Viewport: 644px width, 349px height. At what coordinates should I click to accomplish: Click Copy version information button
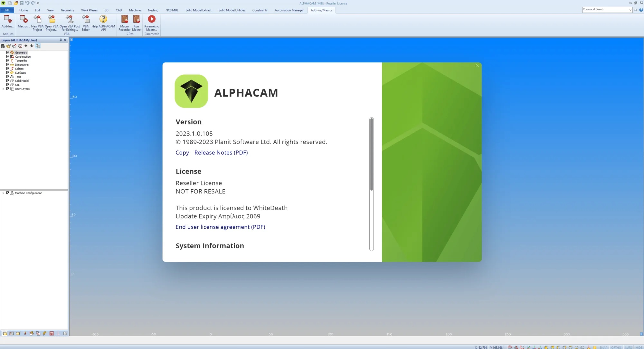pos(182,153)
